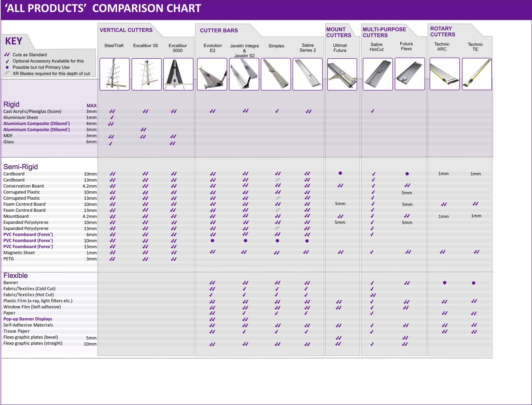Click the single-tick 'Optional Accessory' key icon
The width and height of the screenshot is (532, 405).
point(7,61)
